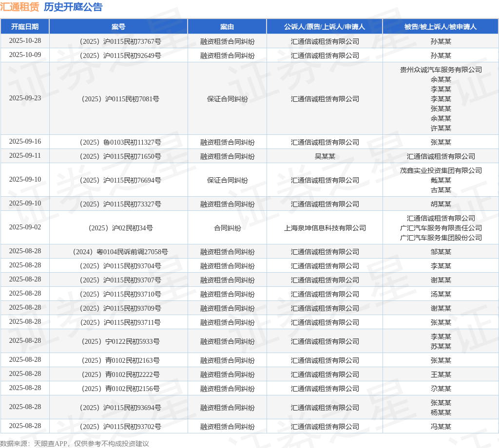499x448 pixels.
Task: Click plaintiff 吴某某
Action: 325,156
